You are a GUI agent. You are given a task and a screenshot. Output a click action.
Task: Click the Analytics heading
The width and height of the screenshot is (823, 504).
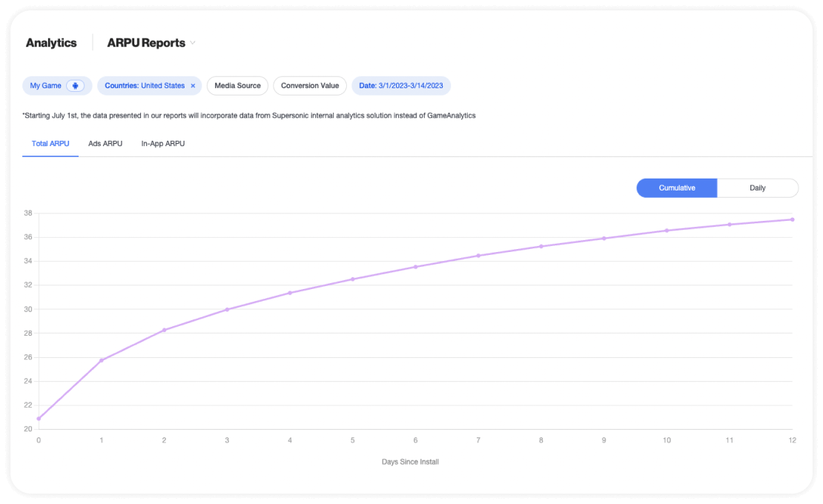[51, 43]
